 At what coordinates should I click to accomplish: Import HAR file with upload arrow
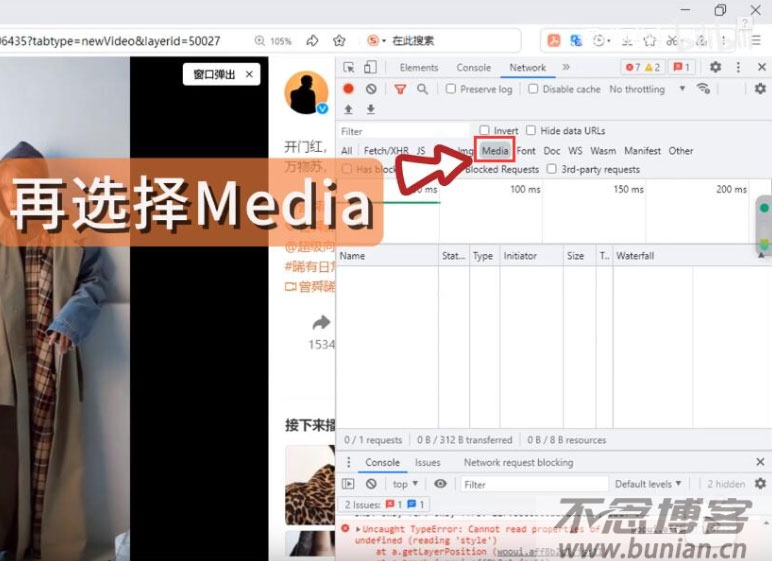[349, 109]
